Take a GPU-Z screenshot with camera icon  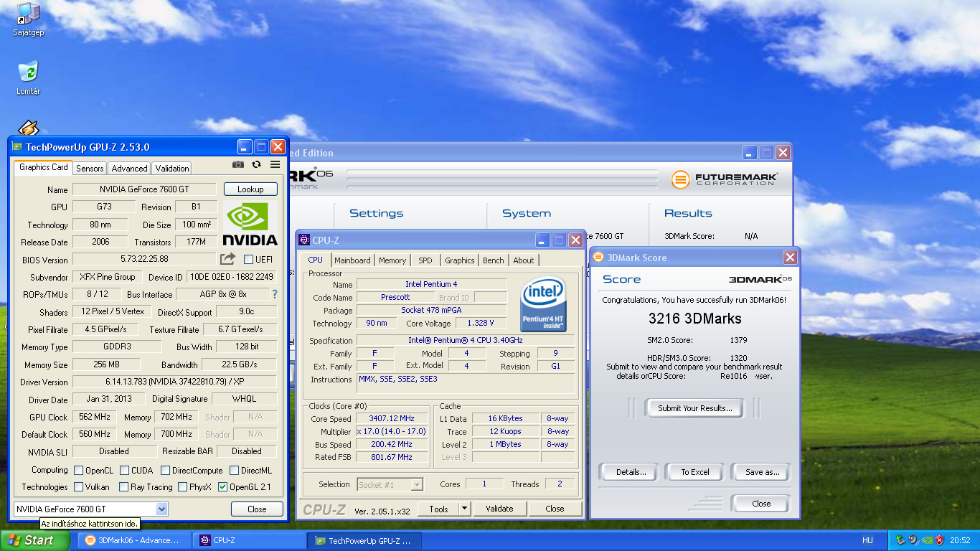238,164
